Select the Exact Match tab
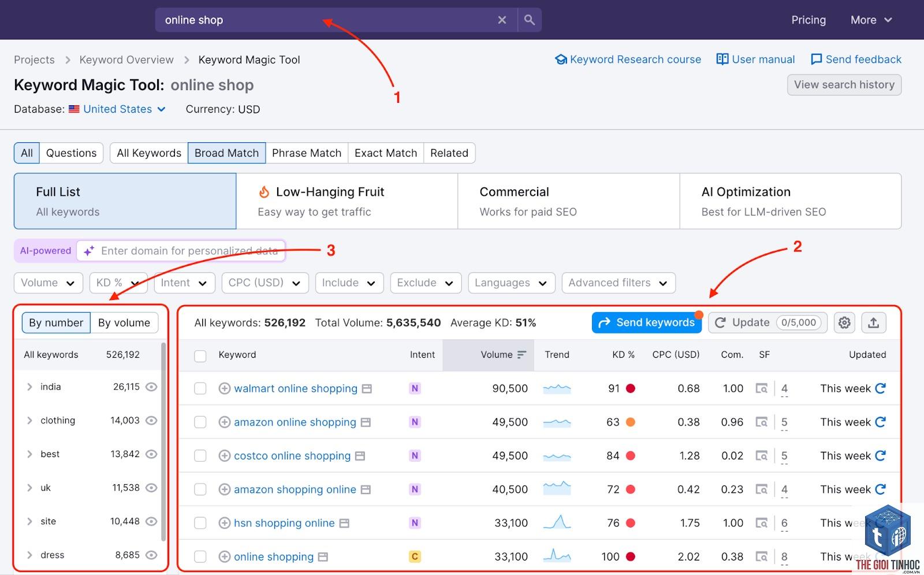 click(x=386, y=153)
